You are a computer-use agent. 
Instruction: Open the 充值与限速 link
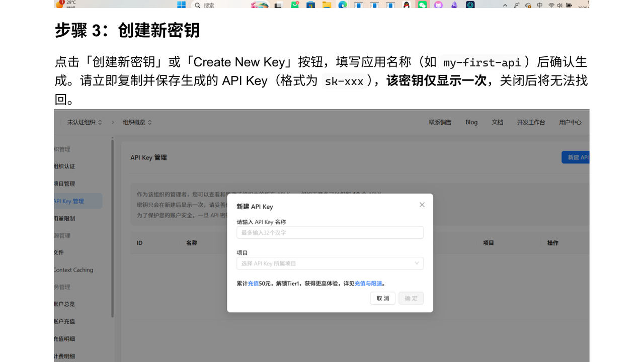tap(369, 283)
